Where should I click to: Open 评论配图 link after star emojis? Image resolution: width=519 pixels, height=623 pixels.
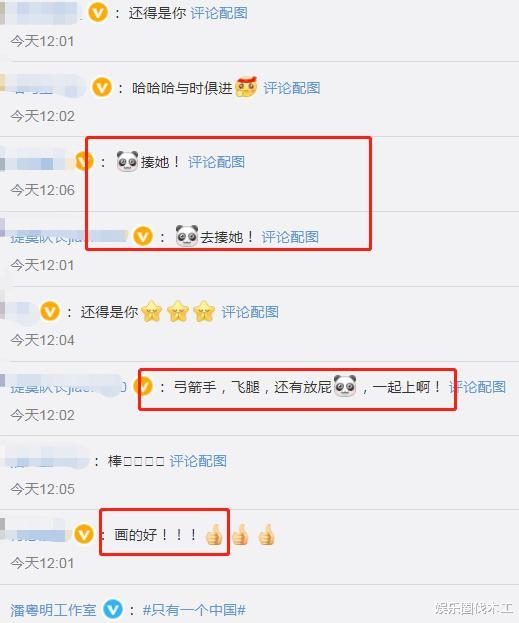[250, 312]
